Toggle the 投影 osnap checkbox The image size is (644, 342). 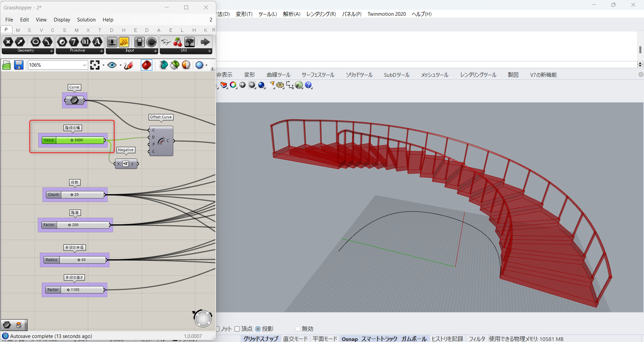click(x=258, y=329)
